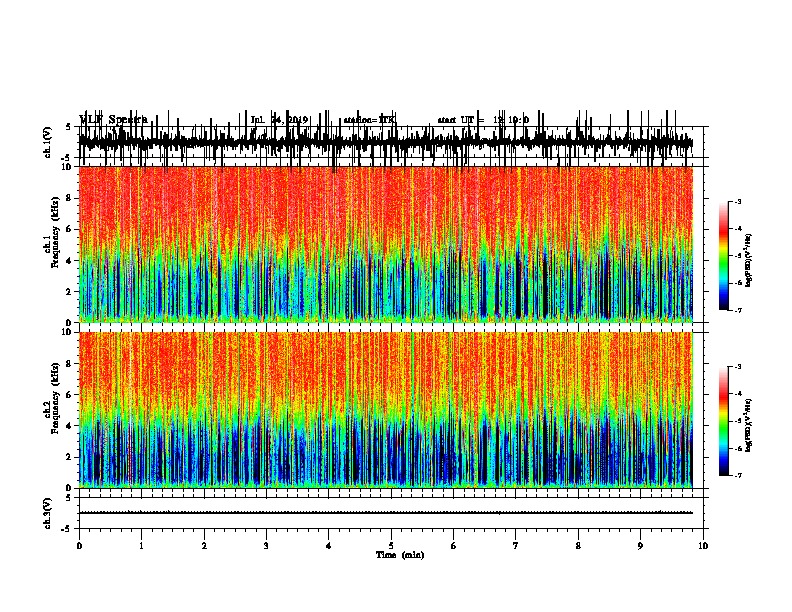
Task: Click the "-3" label on ch.2 colorbar
Action: click(737, 367)
